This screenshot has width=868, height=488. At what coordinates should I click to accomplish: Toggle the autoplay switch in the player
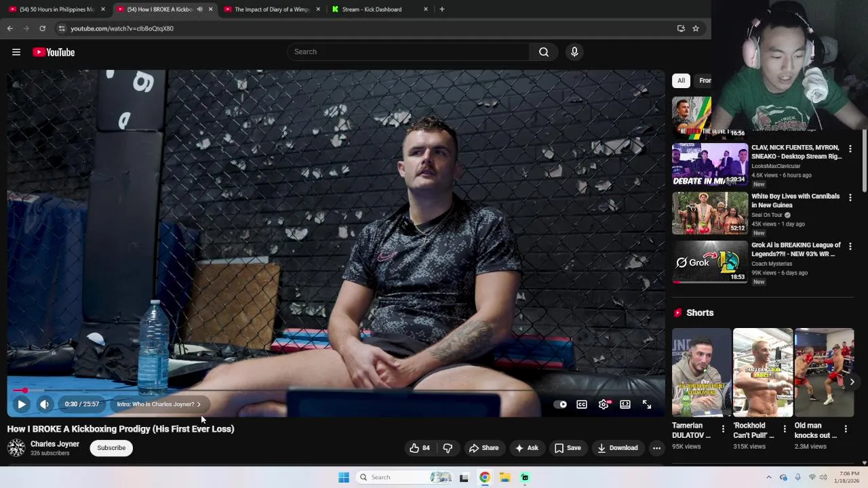560,404
